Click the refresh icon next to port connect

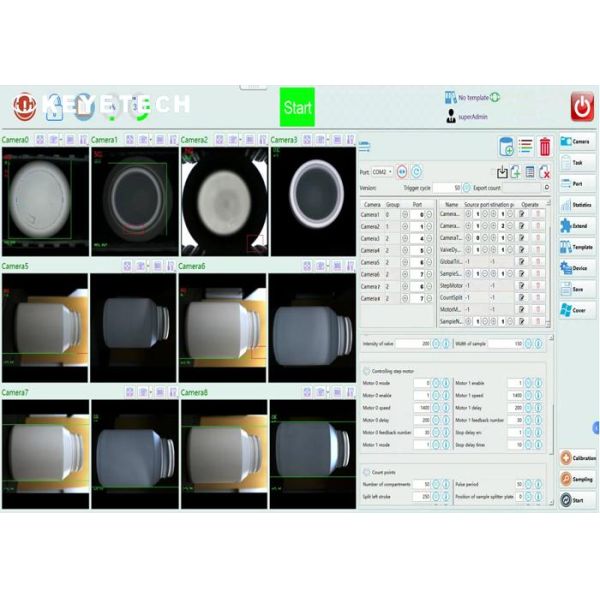pyautogui.click(x=417, y=171)
